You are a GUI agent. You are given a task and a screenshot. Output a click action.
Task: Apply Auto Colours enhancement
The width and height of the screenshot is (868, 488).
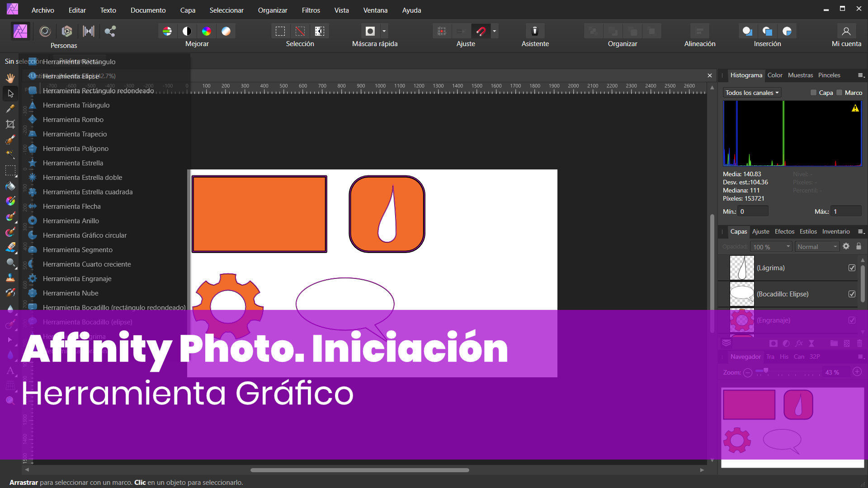[x=207, y=31]
